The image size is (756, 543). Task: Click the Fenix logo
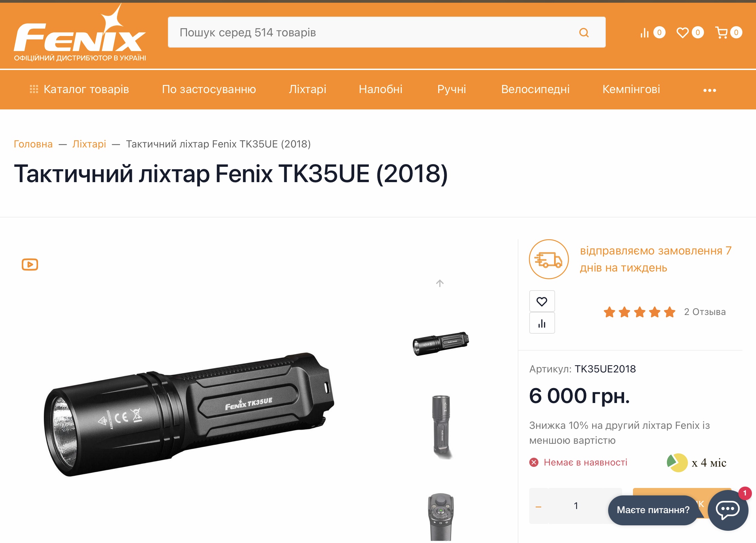point(80,33)
